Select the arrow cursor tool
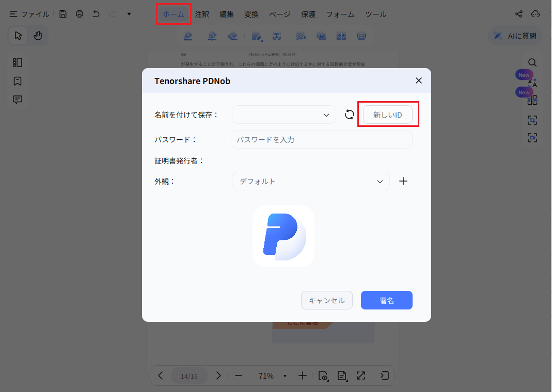The image size is (552, 392). click(18, 36)
